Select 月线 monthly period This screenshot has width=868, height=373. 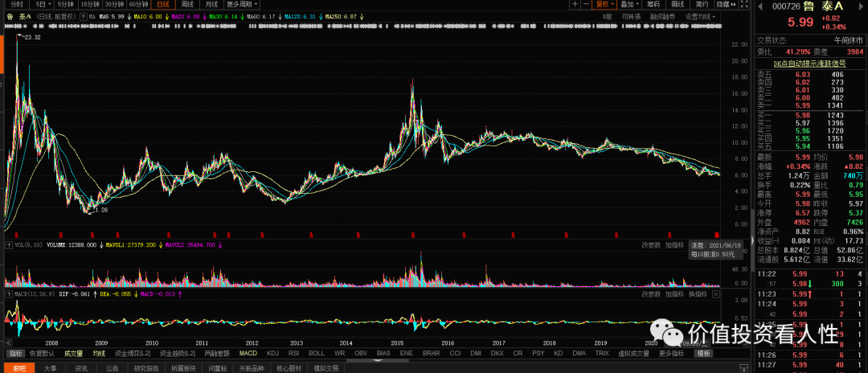(x=211, y=5)
